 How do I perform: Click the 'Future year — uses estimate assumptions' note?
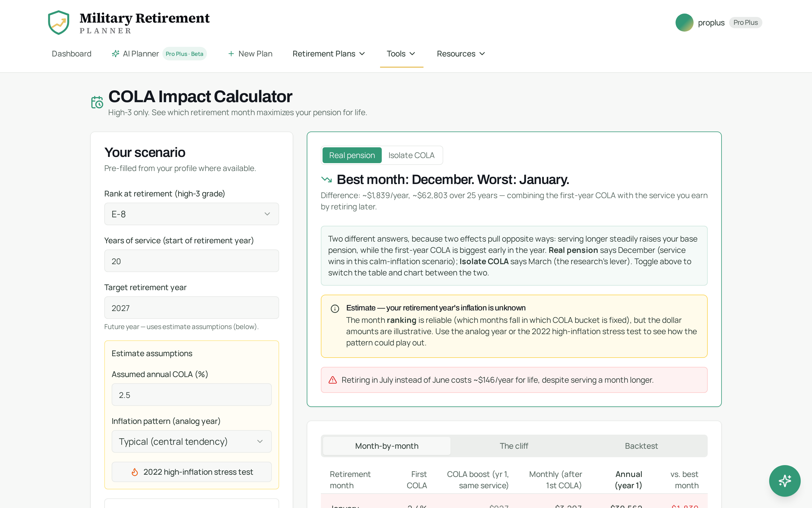182,327
